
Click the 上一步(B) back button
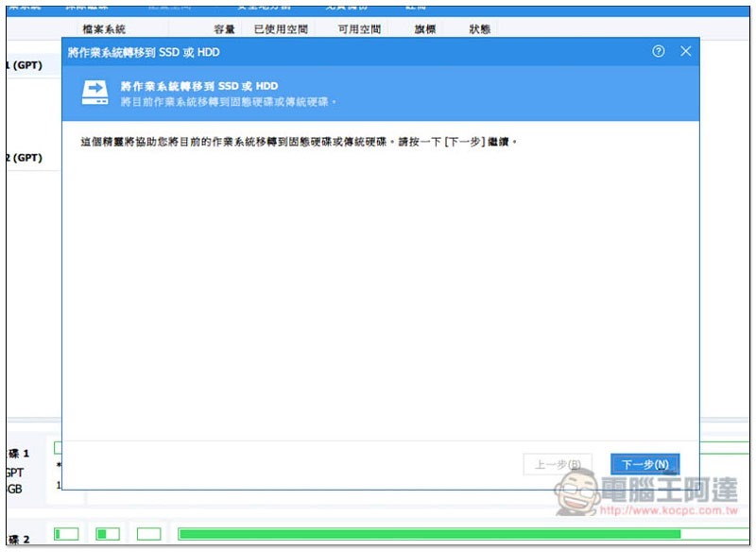558,464
